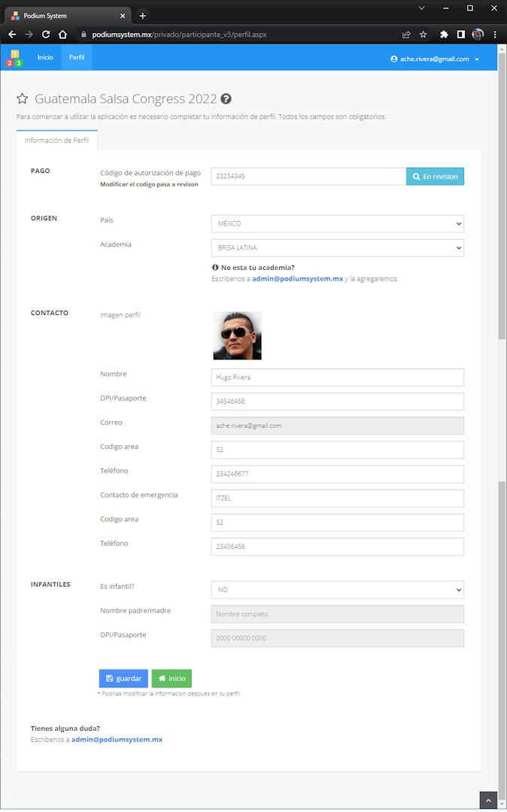Screen dimensions: 507x812
Task: Click the help question mark icon
Action: click(x=226, y=99)
